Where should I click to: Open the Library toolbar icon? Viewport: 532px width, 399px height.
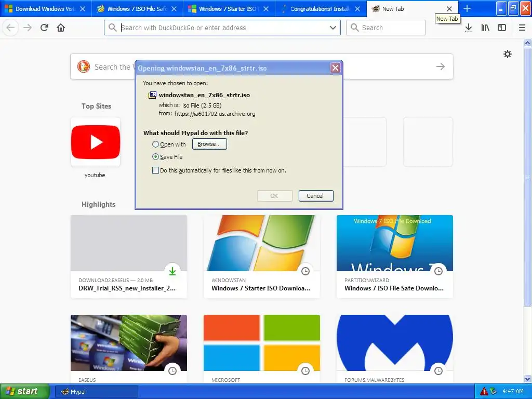point(485,28)
